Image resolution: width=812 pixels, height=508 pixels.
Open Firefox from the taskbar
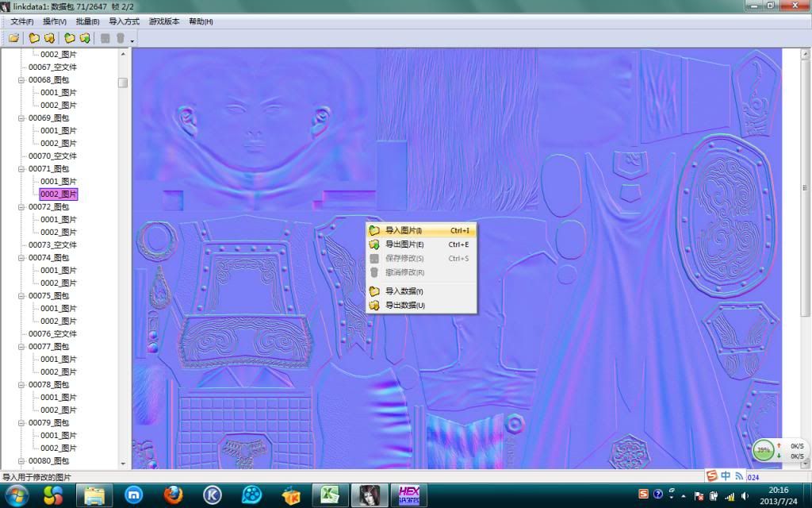point(174,495)
